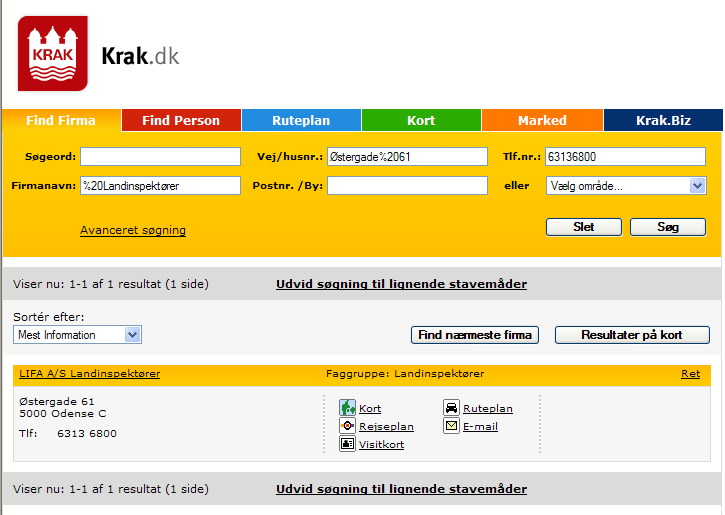725x515 pixels.
Task: Click Find nærmeste firma button
Action: (x=475, y=335)
